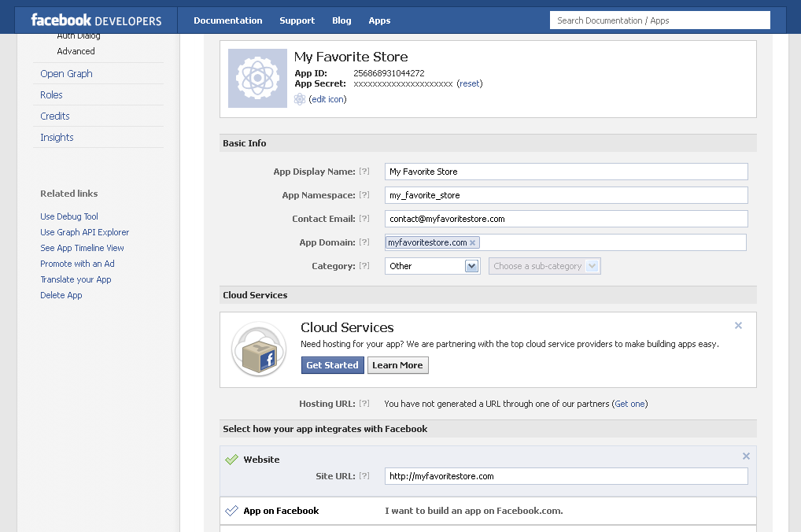Open help for Category
This screenshot has width=801, height=532.
point(364,265)
